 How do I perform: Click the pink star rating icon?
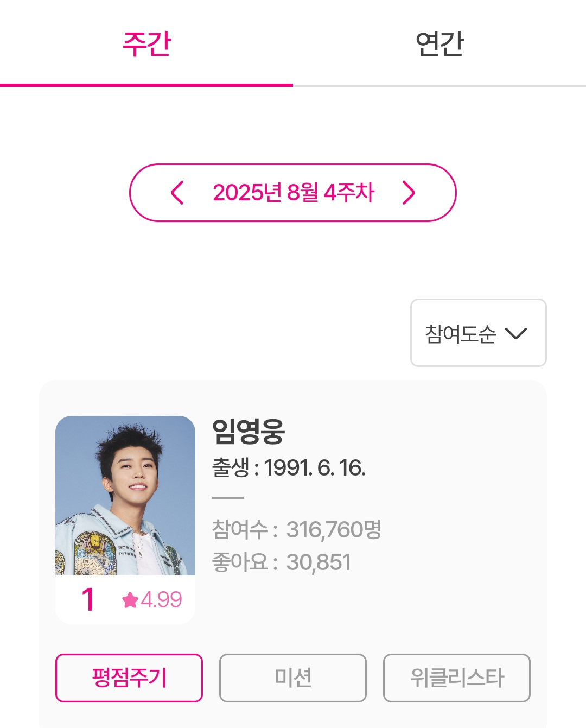coord(130,600)
